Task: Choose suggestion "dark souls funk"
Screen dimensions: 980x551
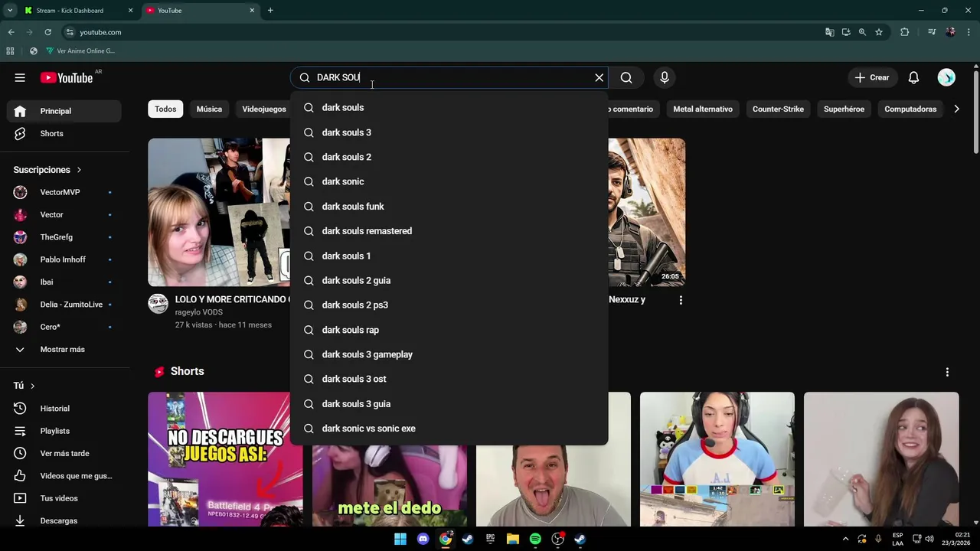Action: click(449, 207)
